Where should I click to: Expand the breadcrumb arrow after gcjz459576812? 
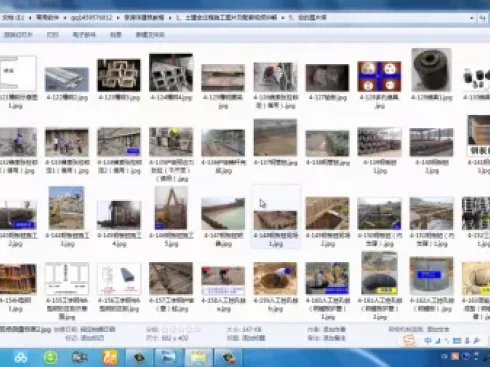point(118,18)
